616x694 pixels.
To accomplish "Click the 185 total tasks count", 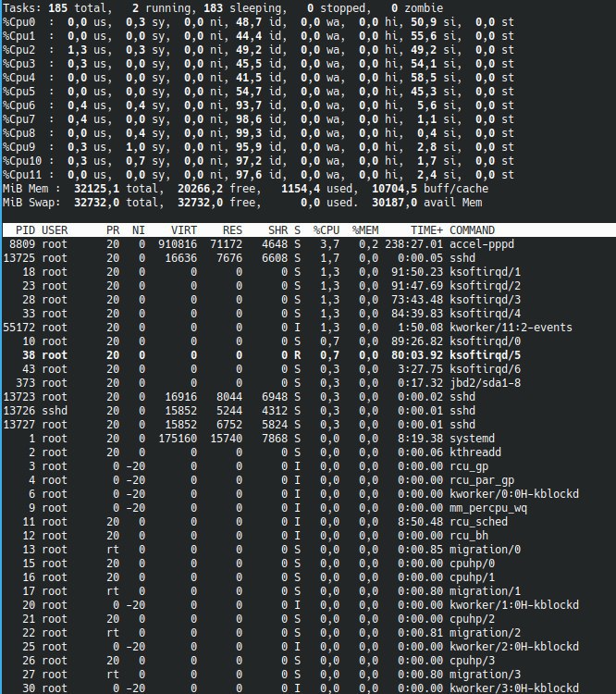I will [58, 8].
